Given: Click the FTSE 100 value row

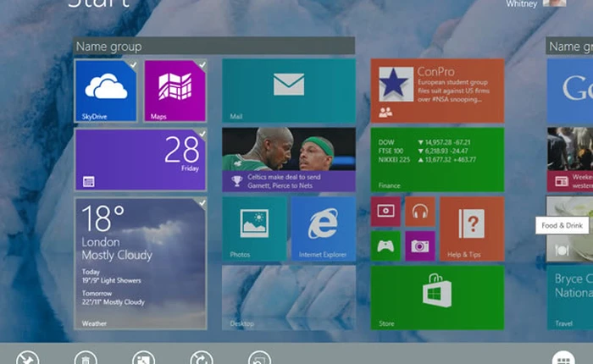Looking at the screenshot, I should pyautogui.click(x=423, y=151).
